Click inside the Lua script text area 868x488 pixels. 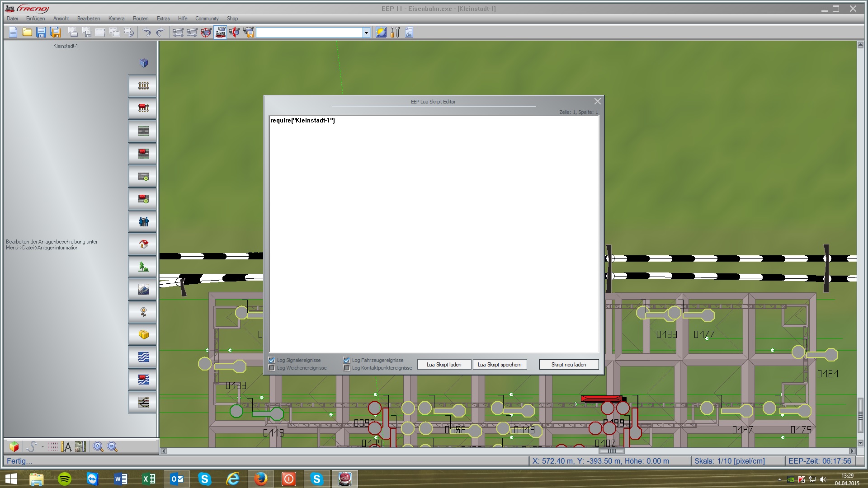(434, 235)
